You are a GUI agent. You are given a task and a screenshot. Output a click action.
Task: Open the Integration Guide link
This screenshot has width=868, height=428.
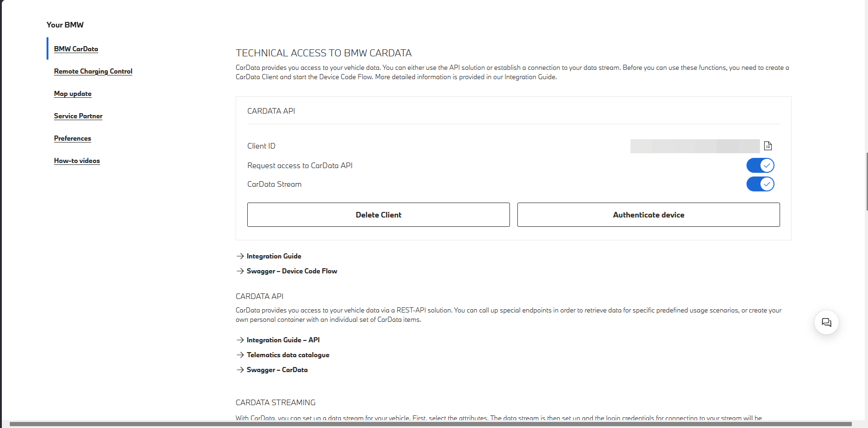click(274, 256)
